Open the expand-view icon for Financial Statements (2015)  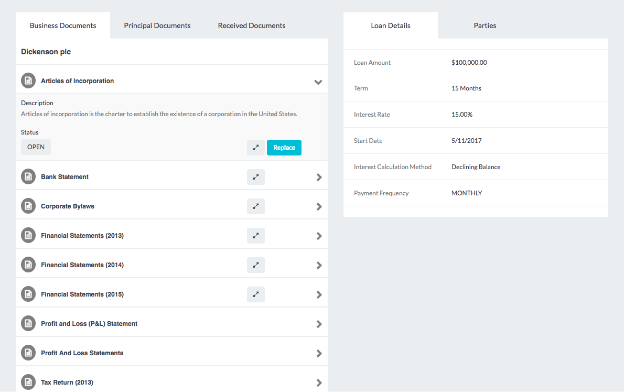pyautogui.click(x=256, y=294)
